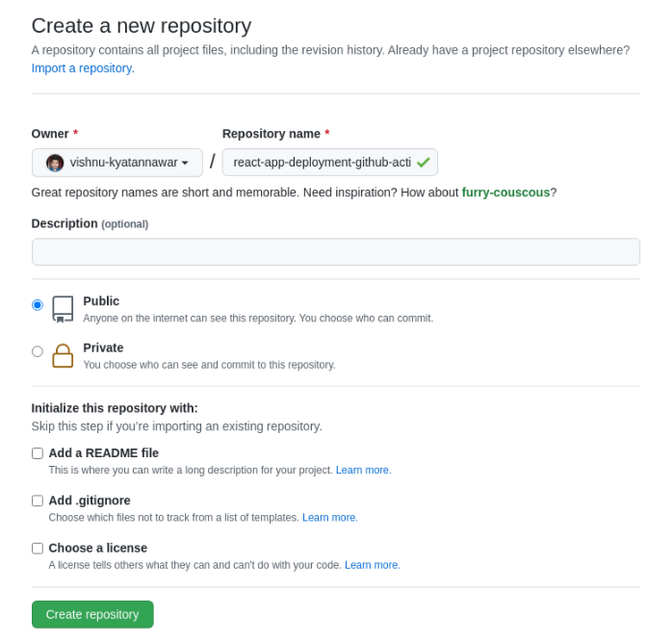Check the Choose a license option

pyautogui.click(x=38, y=548)
